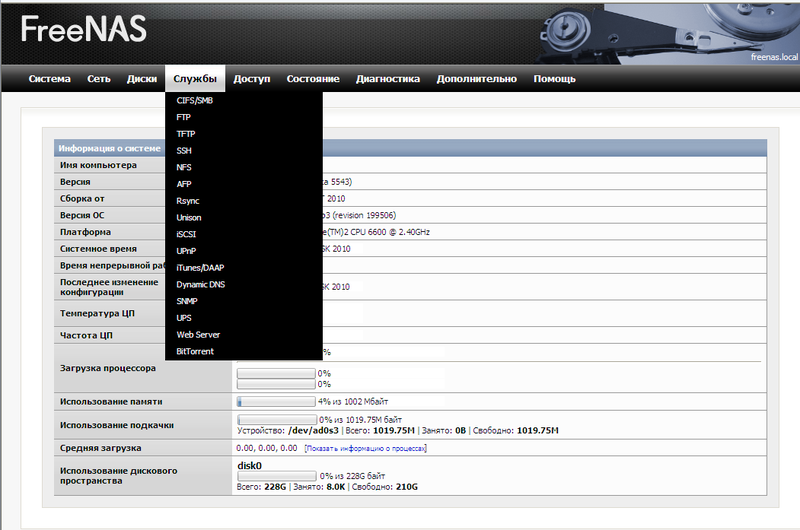Click the Имя компьютера row label
The image size is (800, 530).
[x=98, y=165]
